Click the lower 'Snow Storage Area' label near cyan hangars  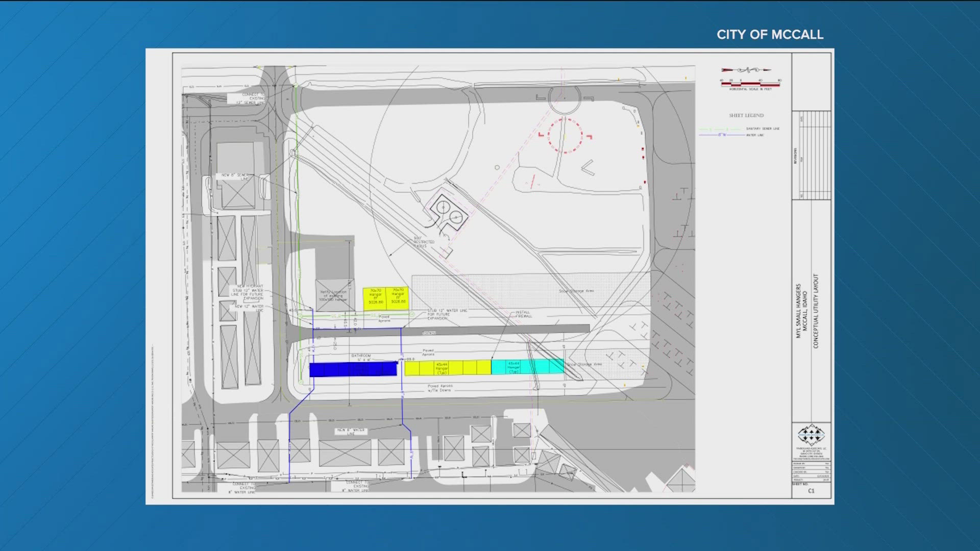coord(584,364)
